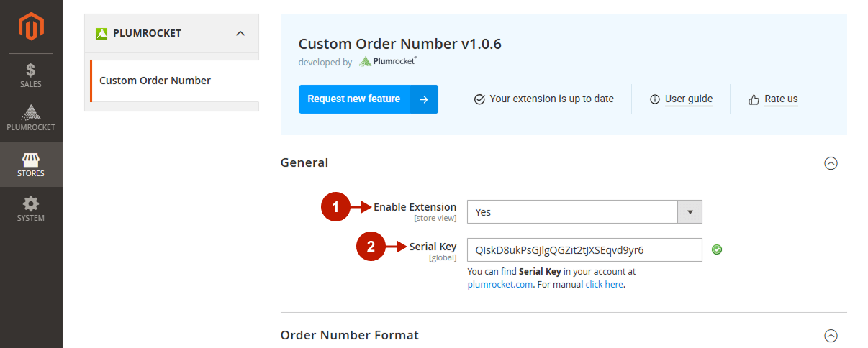Open the manual 'click here' link
868x348 pixels.
[604, 284]
